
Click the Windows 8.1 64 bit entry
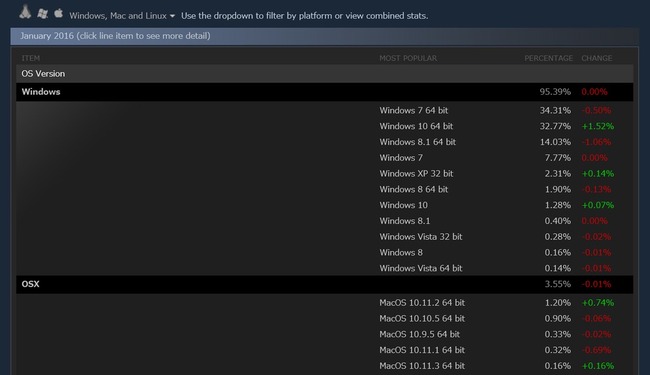tap(417, 142)
